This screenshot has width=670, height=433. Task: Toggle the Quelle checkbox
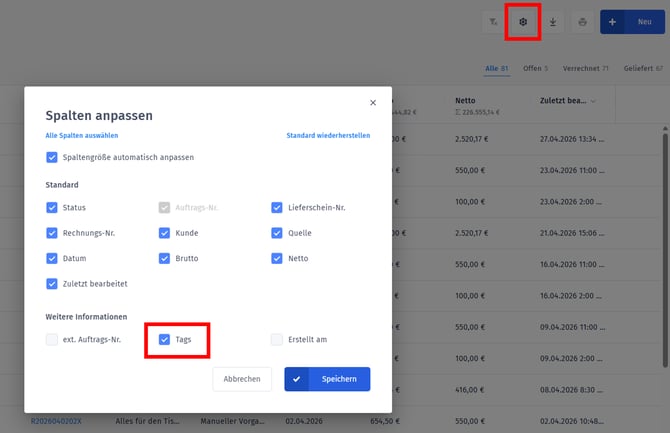click(277, 233)
